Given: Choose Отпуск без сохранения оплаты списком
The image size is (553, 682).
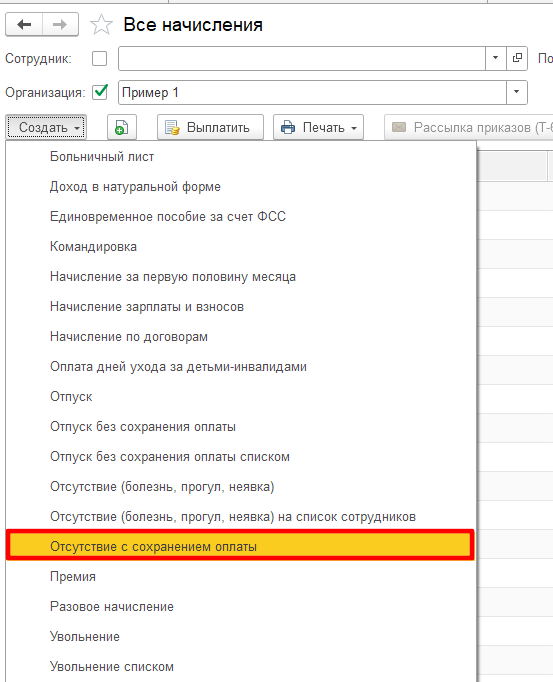Looking at the screenshot, I should pyautogui.click(x=241, y=457).
